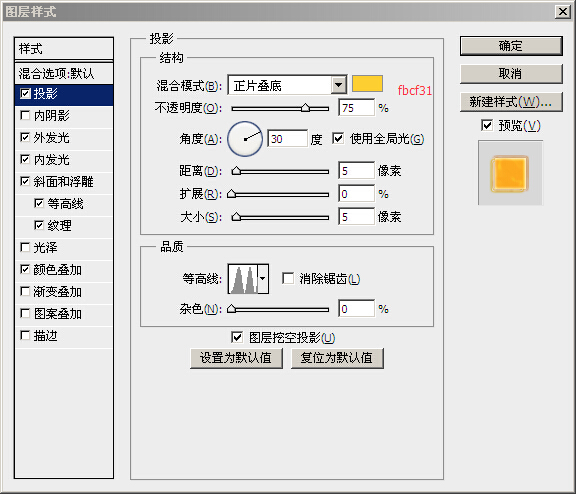Click 设置为默认值 button
576x494 pixels.
pos(236,358)
